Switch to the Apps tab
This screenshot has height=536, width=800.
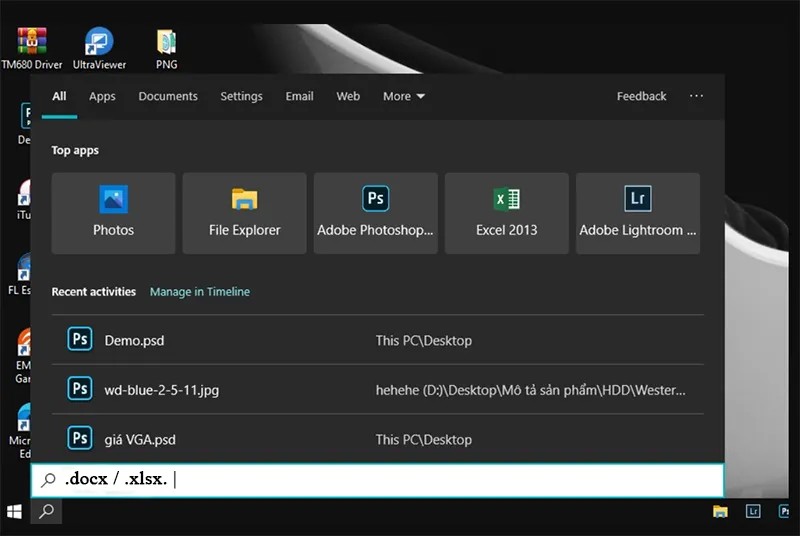(102, 96)
